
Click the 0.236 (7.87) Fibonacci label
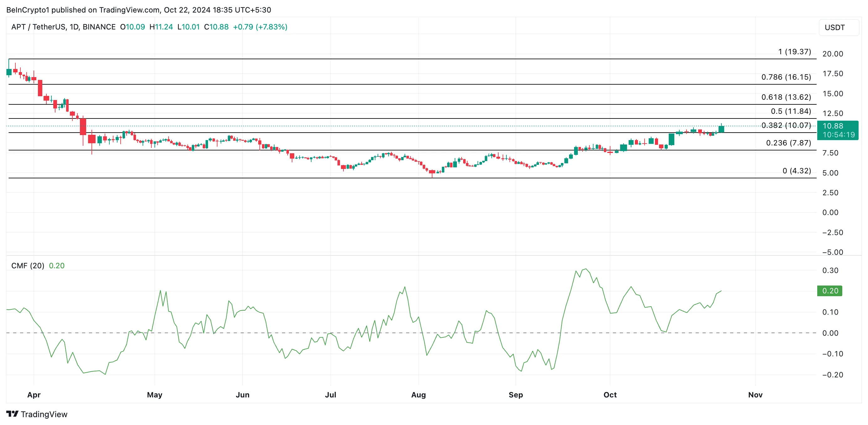(788, 143)
